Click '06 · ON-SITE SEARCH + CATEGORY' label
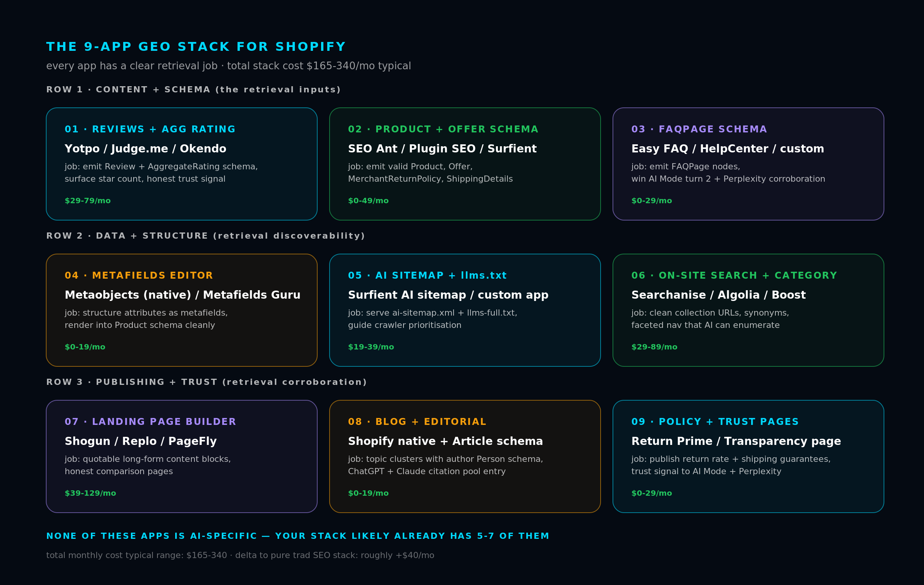924x585 pixels. [x=734, y=276]
